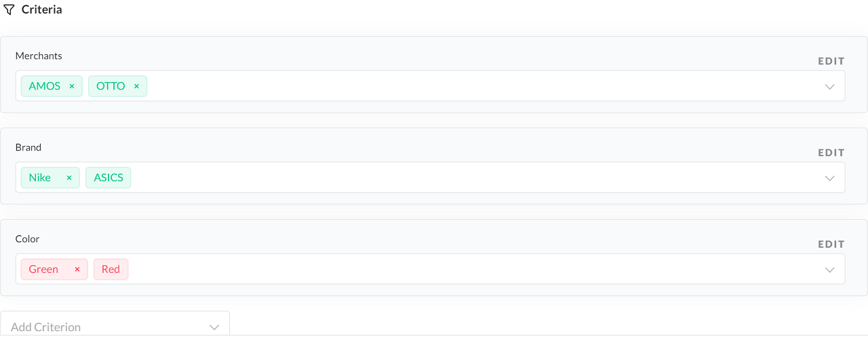Select the ASICS brand tag

[108, 178]
